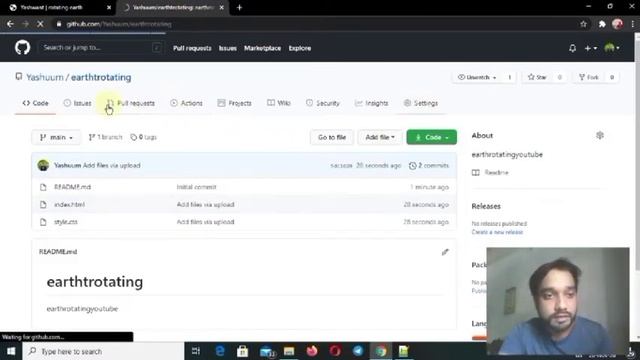Screen dimensions: 640x360
Task: Click the GitHub search box
Action: tap(100, 48)
